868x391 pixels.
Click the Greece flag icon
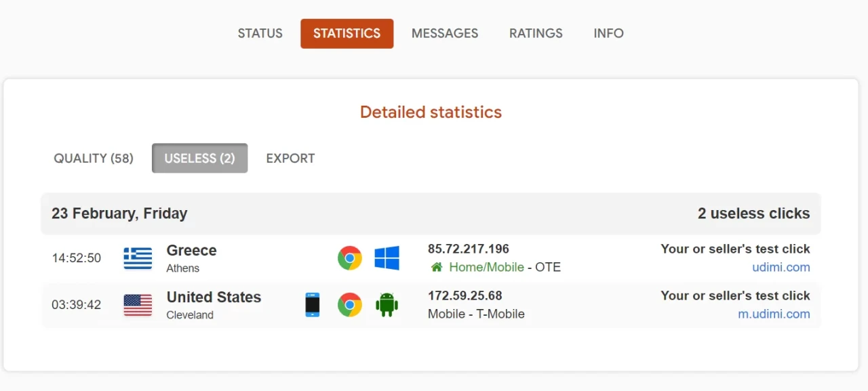tap(138, 258)
